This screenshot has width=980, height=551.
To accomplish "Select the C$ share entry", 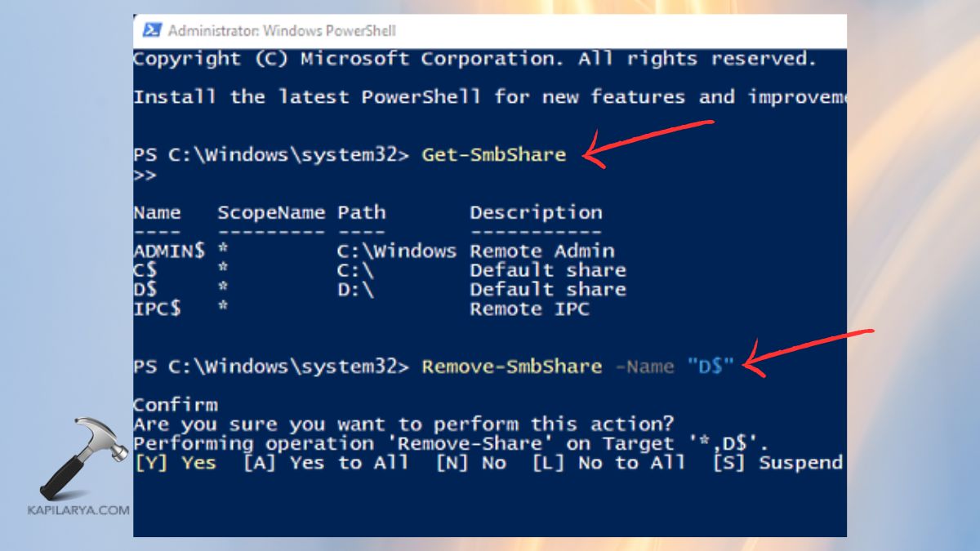I will (147, 270).
